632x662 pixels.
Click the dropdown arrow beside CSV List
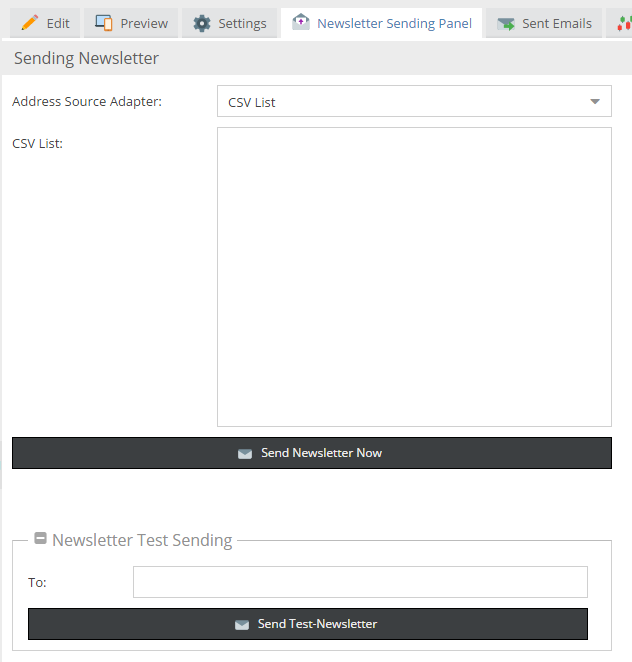(x=595, y=102)
